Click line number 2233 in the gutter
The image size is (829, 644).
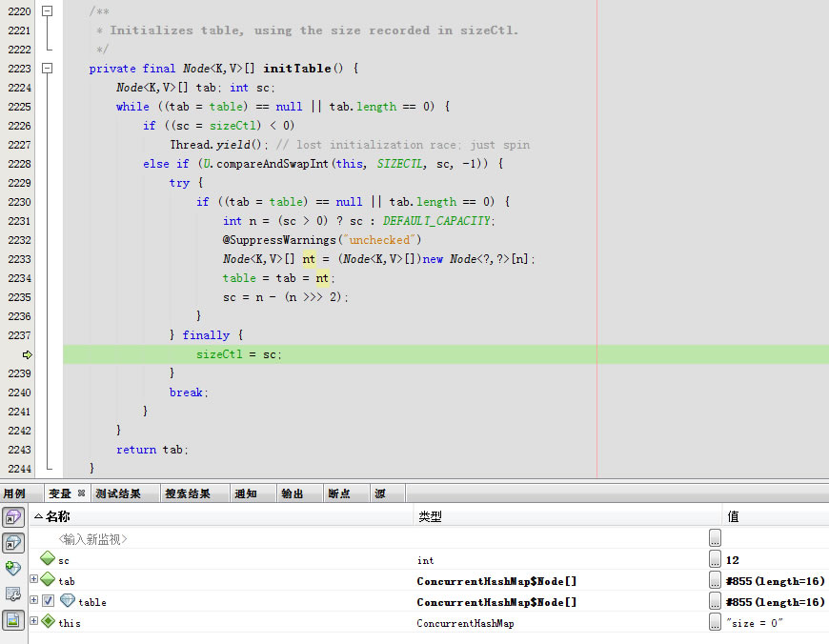point(20,259)
